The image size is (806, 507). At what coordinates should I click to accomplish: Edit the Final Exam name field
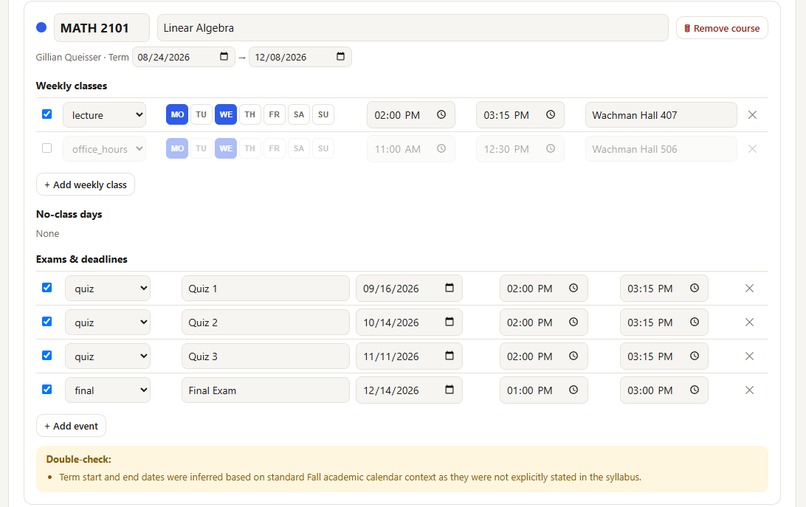265,390
